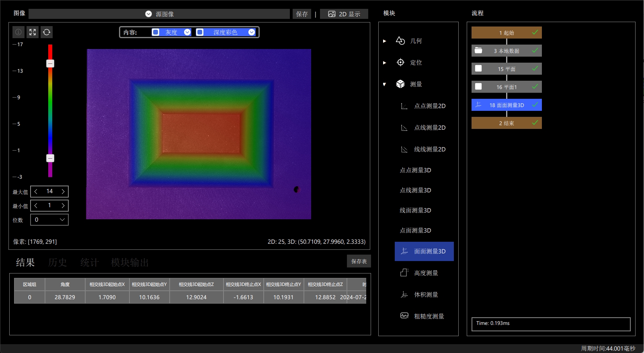
Task: Click the refresh image icon
Action: point(47,32)
